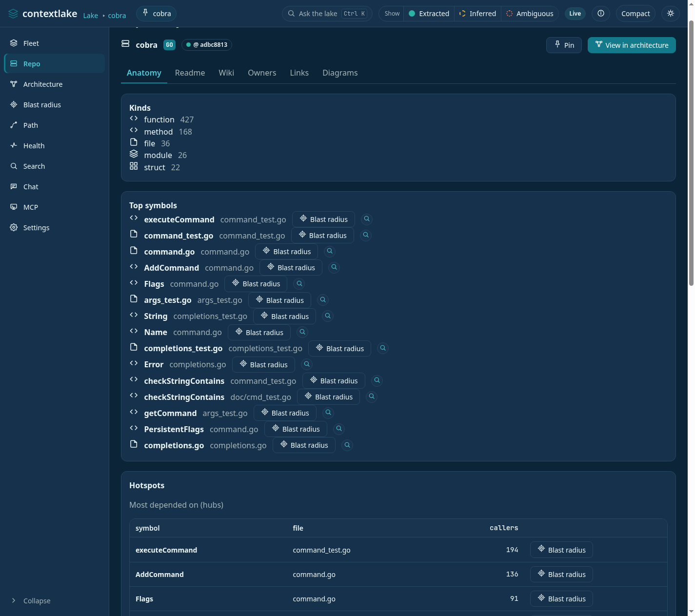The width and height of the screenshot is (695, 616).
Task: Click the adbc8813 commit badge
Action: pyautogui.click(x=207, y=45)
